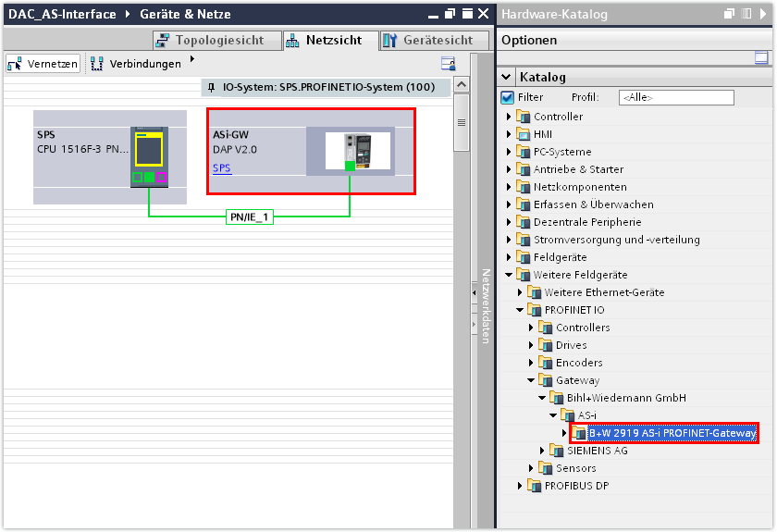This screenshot has width=777, height=532.
Task: Click the Netzwerkdaten vertical side panel
Action: pos(483,305)
